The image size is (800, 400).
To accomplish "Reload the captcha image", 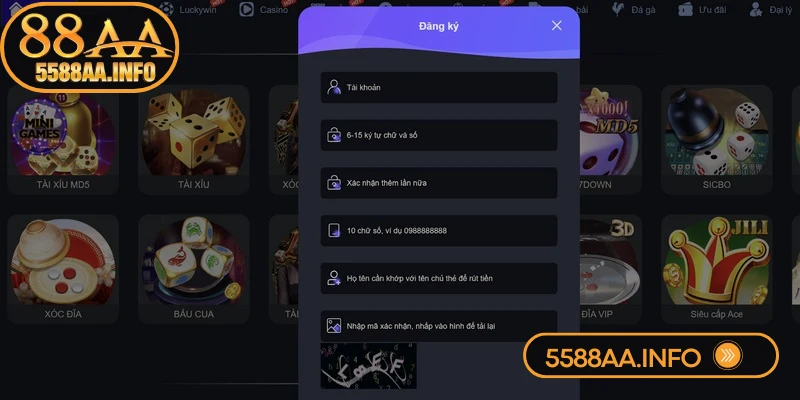I will (x=368, y=365).
